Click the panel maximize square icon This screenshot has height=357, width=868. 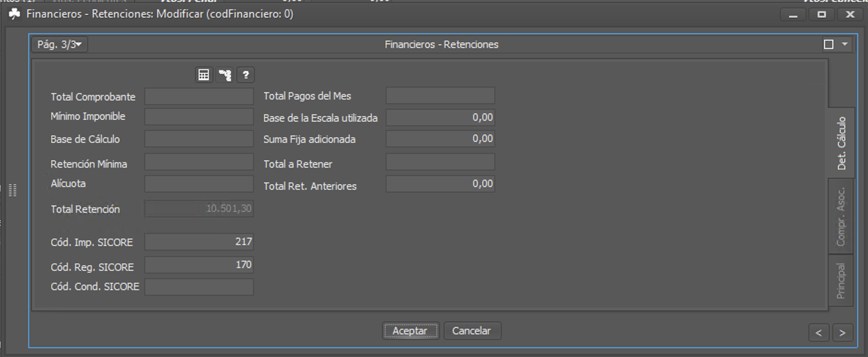(x=828, y=44)
